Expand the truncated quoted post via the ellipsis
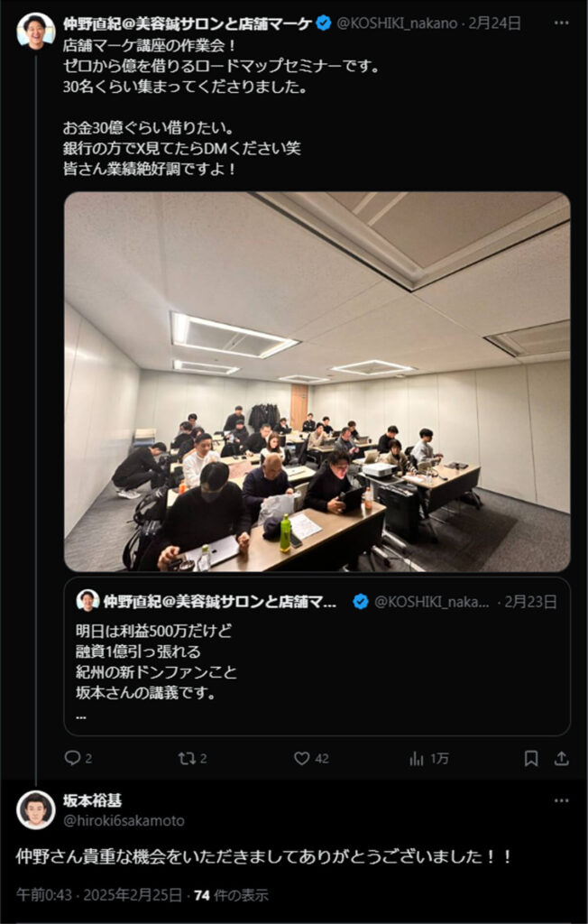 [x=81, y=716]
